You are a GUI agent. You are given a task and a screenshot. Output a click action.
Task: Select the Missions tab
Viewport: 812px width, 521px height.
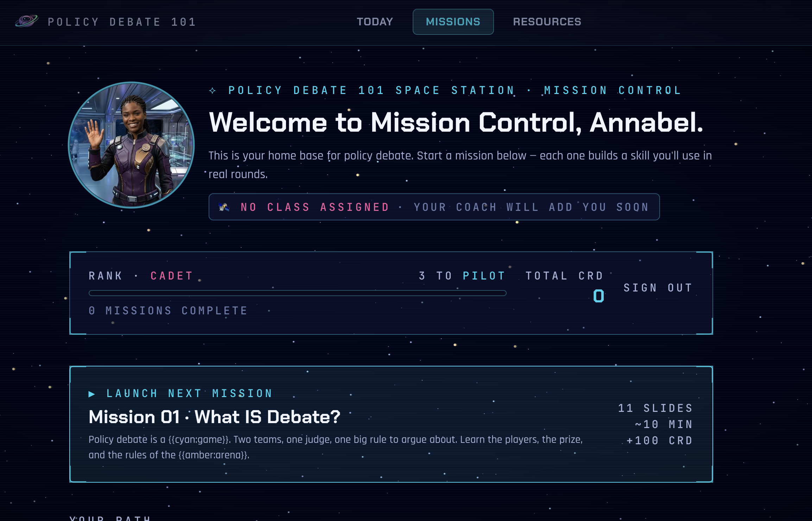coord(453,22)
